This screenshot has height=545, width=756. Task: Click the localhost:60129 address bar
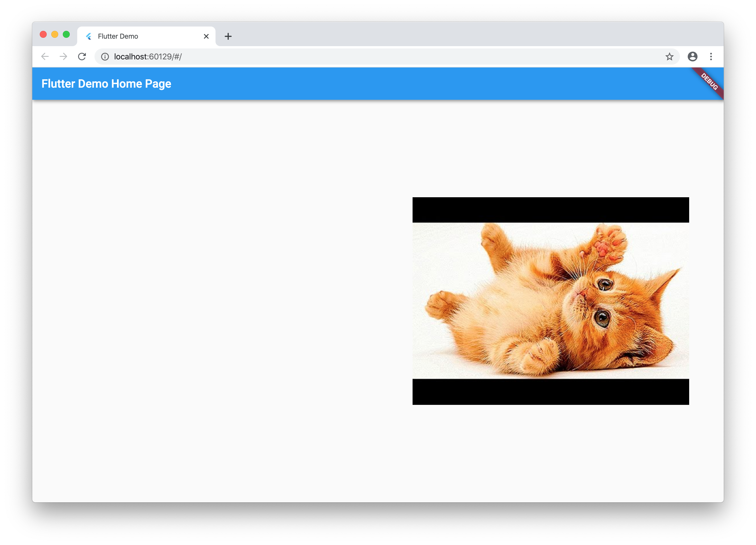click(387, 57)
